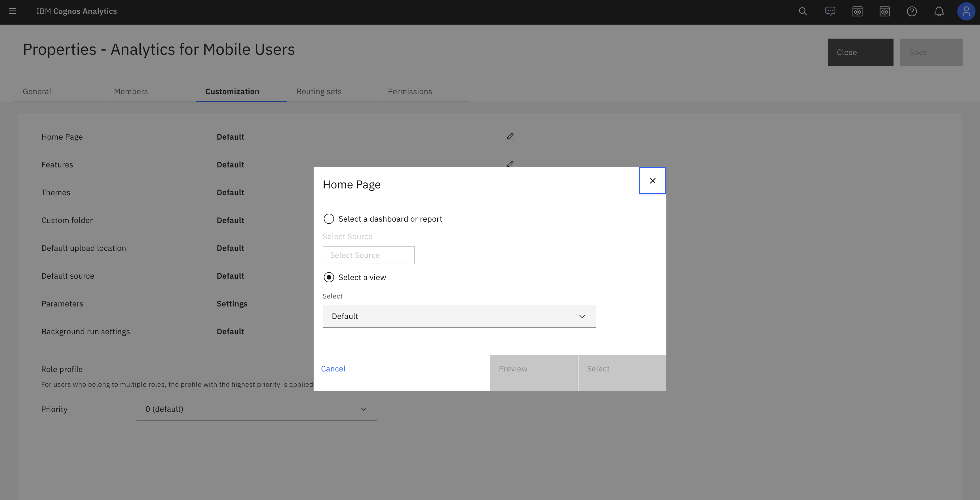This screenshot has width=980, height=500.
Task: Edit the Home Page setting pencil icon
Action: tap(510, 136)
